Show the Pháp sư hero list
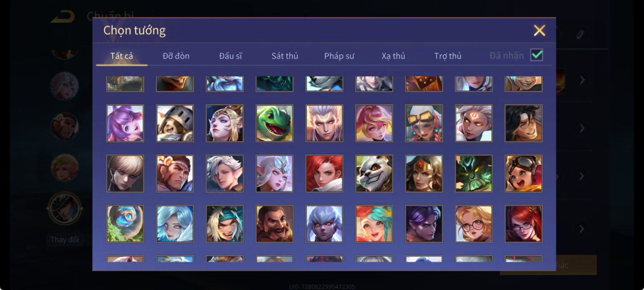 point(339,56)
